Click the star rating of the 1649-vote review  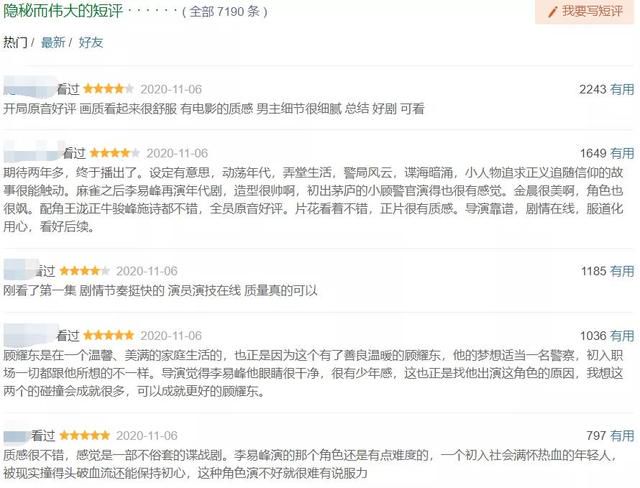115,153
